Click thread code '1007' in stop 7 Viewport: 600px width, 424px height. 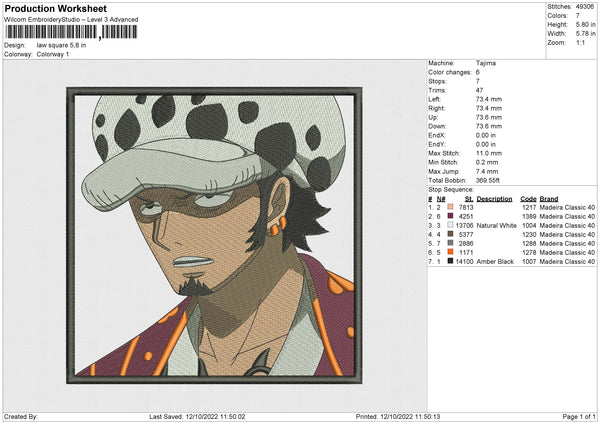[529, 261]
